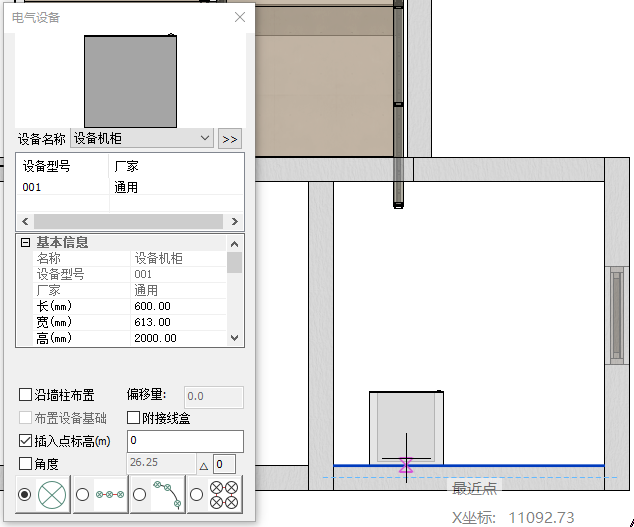Choose the arc placement radio button

tap(139, 494)
